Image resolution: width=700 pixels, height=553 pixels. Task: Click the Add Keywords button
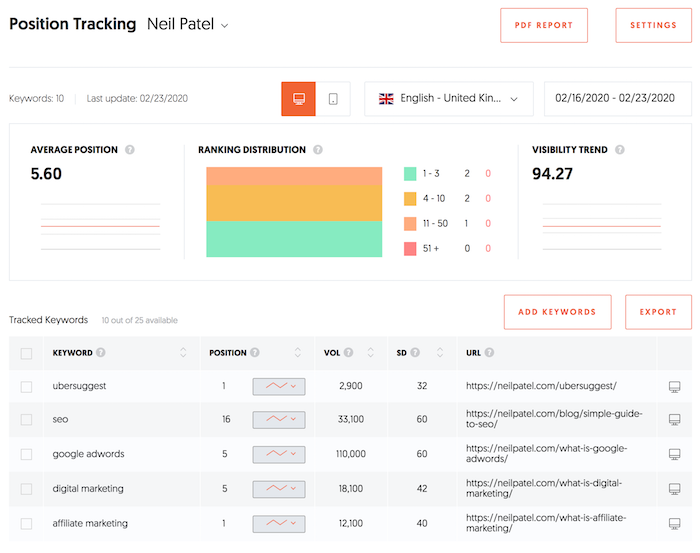[557, 312]
